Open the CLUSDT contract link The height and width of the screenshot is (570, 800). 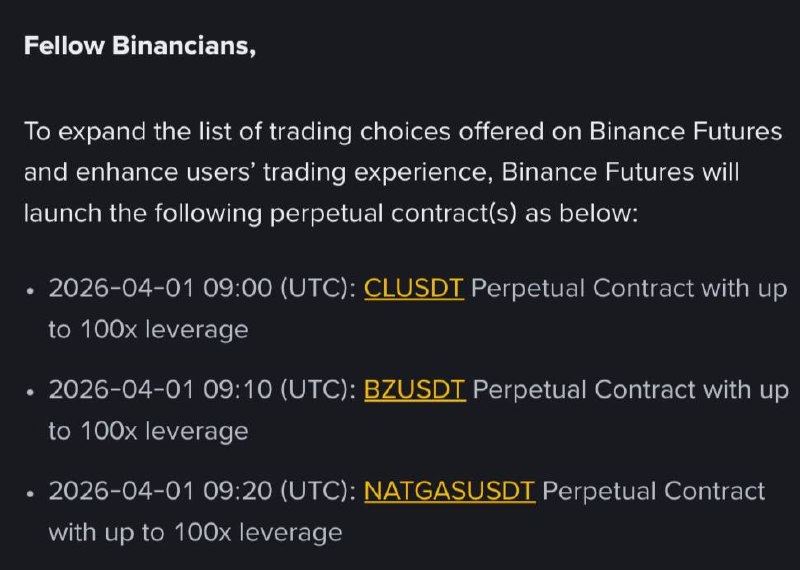pyautogui.click(x=413, y=289)
